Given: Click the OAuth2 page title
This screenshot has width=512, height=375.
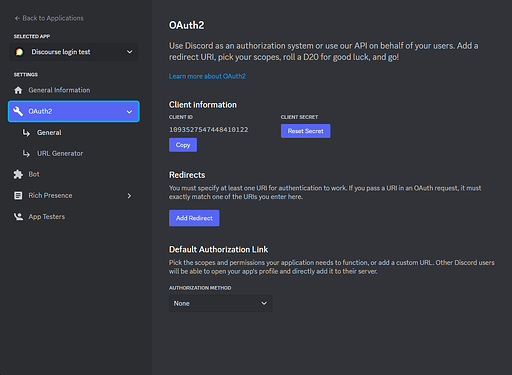Looking at the screenshot, I should [187, 25].
